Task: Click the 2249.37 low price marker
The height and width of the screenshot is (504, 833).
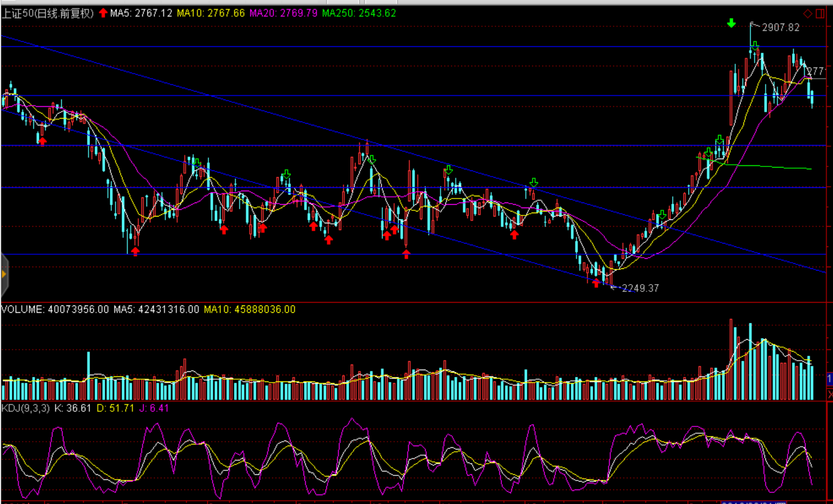Action: point(639,288)
